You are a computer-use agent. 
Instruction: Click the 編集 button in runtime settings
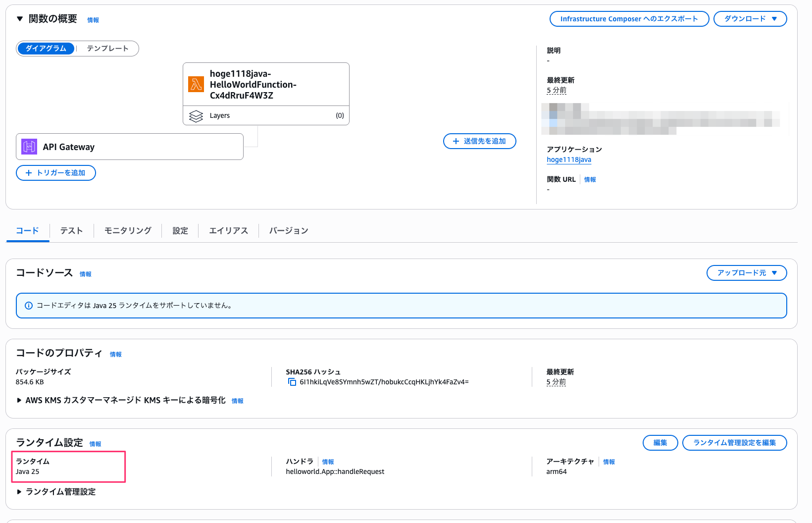click(660, 443)
